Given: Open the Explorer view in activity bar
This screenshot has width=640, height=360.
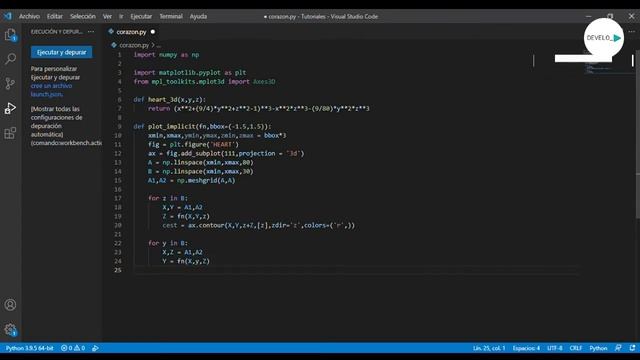Looking at the screenshot, I should (10, 35).
